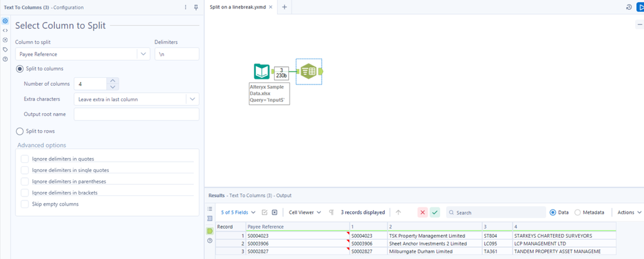This screenshot has height=259, width=644.
Task: Select the Split to rows radio button
Action: tap(19, 131)
